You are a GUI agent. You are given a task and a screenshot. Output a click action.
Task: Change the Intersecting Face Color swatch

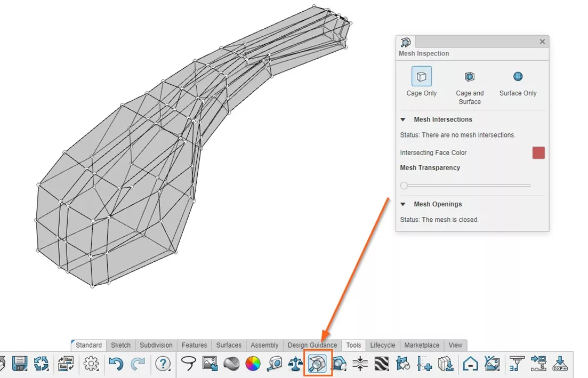click(x=538, y=152)
